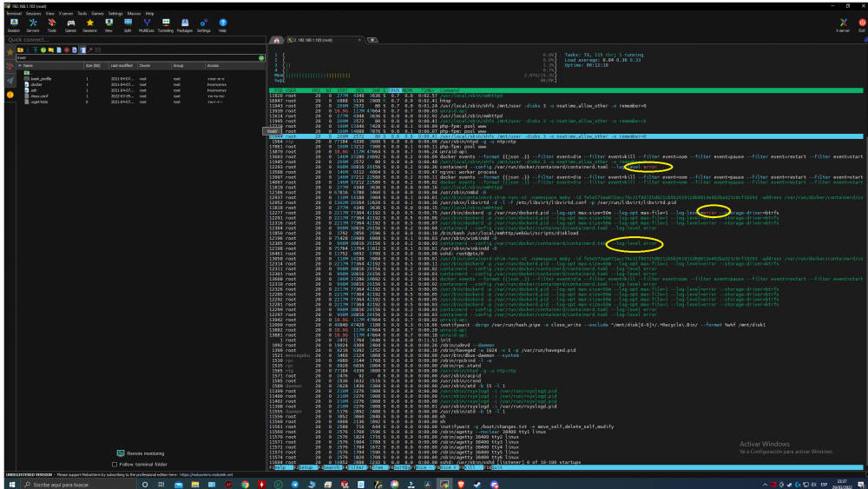Follow the mobaxterm.mobatek.net link
Image resolution: width=868 pixels, height=489 pixels.
[x=206, y=474]
